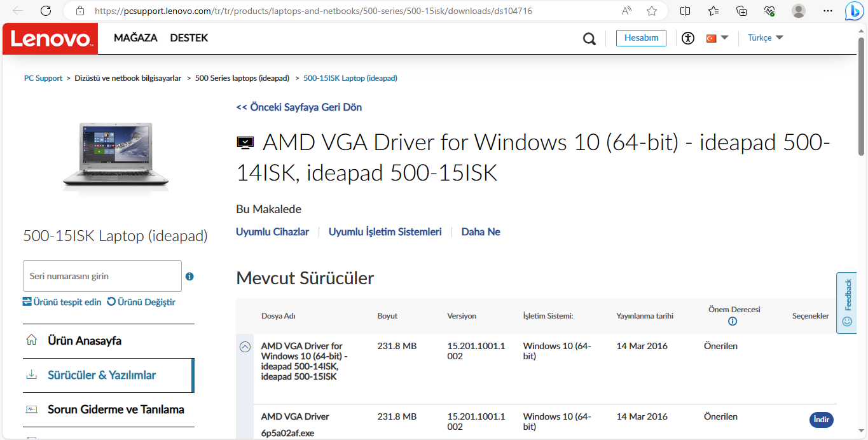The image size is (868, 440).
Task: Click the serial number input field
Action: click(x=102, y=276)
